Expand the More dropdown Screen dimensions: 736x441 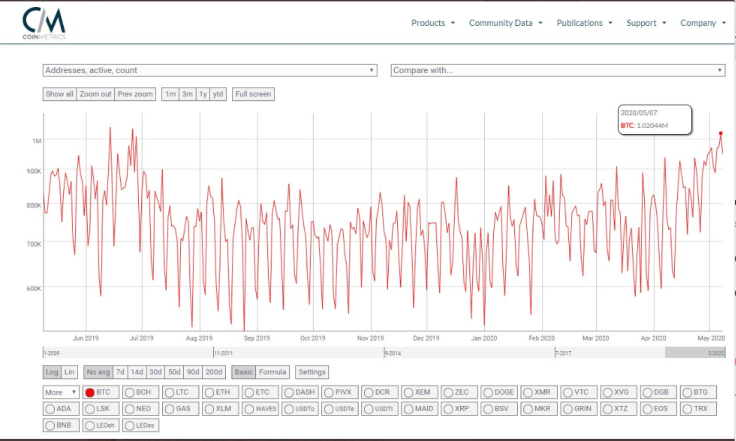61,392
